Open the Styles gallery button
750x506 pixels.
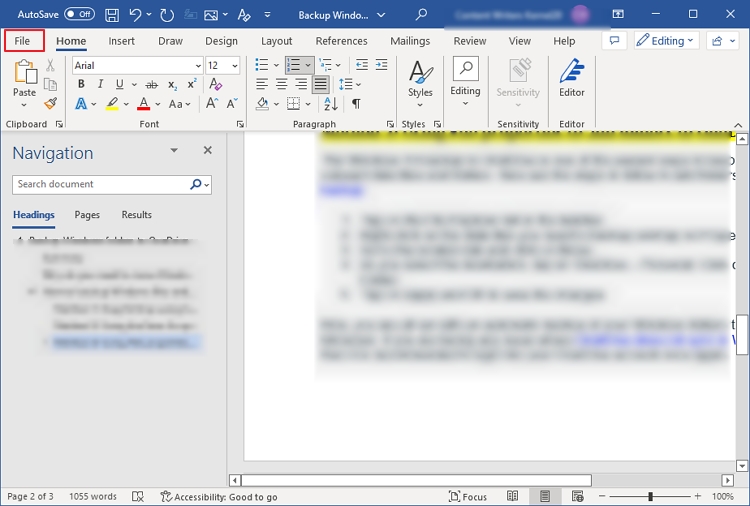(420, 84)
